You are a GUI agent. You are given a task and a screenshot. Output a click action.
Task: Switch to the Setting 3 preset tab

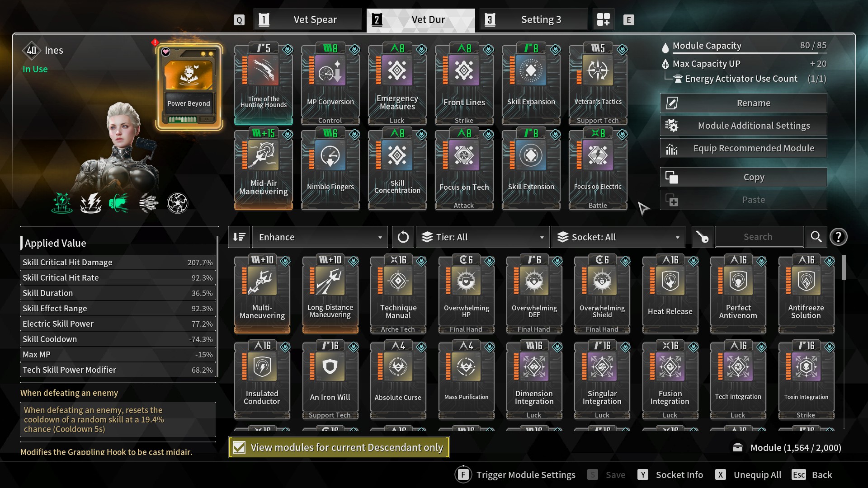click(534, 19)
